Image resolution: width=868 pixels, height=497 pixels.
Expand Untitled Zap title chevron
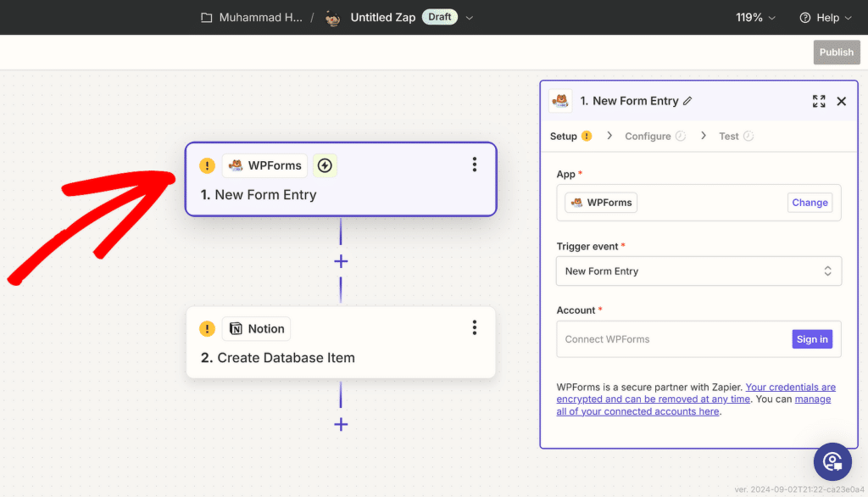pos(470,18)
